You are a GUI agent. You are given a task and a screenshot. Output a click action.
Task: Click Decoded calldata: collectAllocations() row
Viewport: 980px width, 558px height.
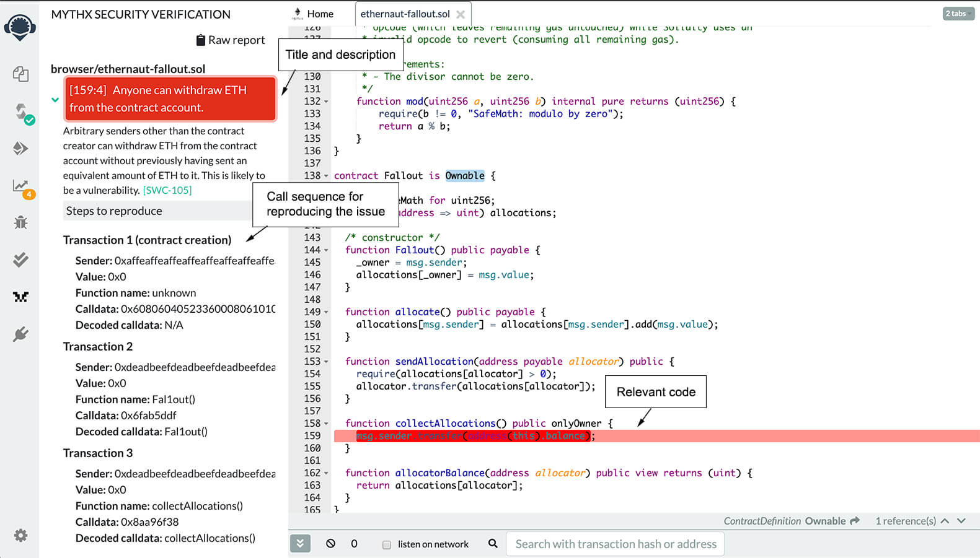pyautogui.click(x=166, y=538)
